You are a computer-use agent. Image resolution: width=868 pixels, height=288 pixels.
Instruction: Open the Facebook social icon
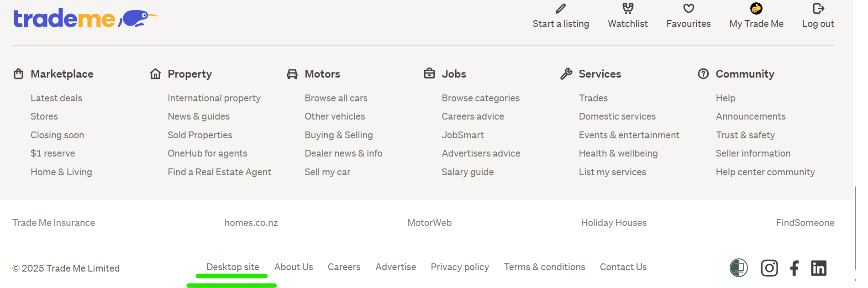(x=794, y=268)
